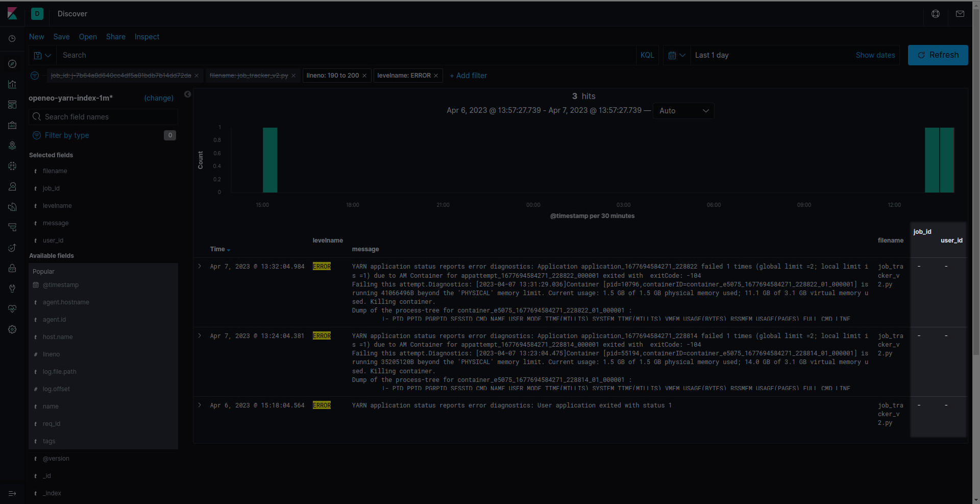Screen dimensions: 980x504
Task: Open the Inspect menu item
Action: [146, 37]
